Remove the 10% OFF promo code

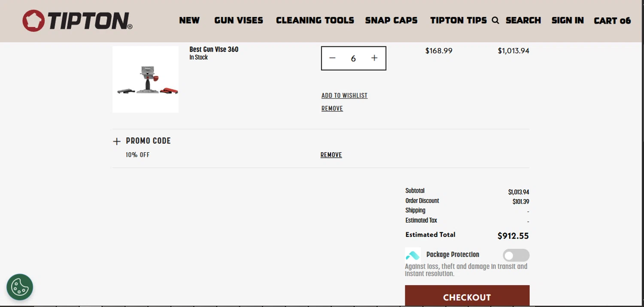click(331, 155)
